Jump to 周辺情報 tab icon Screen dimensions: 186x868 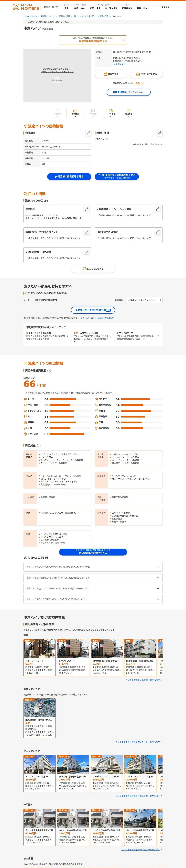click(129, 113)
